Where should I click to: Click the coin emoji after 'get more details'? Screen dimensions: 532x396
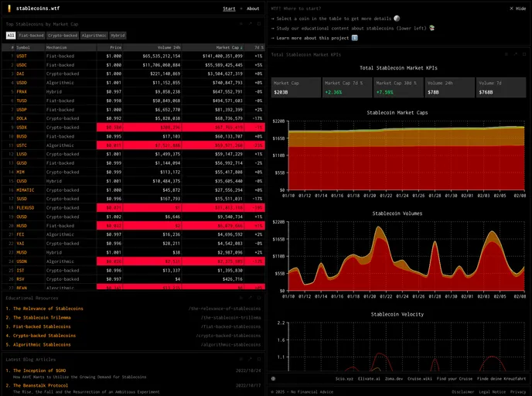[x=397, y=19]
